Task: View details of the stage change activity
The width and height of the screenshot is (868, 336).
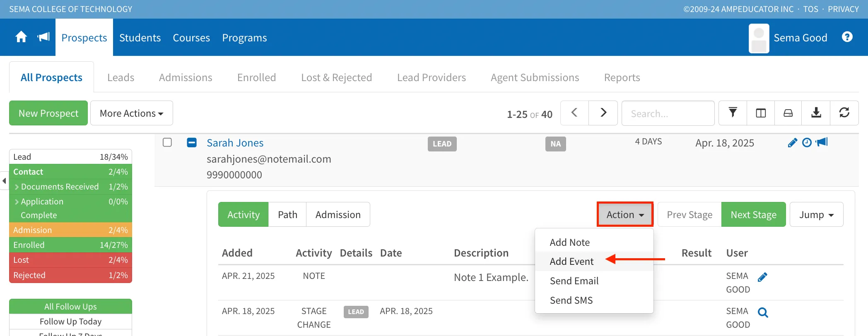Action: [x=763, y=312]
